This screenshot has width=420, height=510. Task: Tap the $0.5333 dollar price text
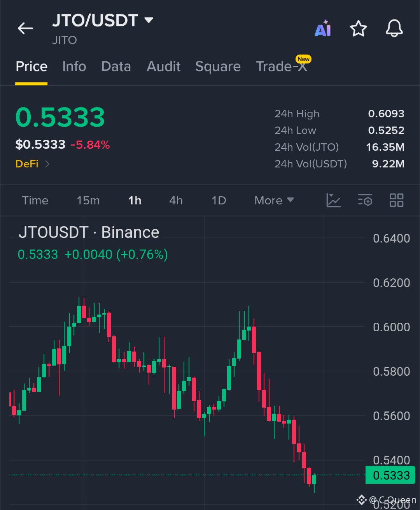[40, 145]
